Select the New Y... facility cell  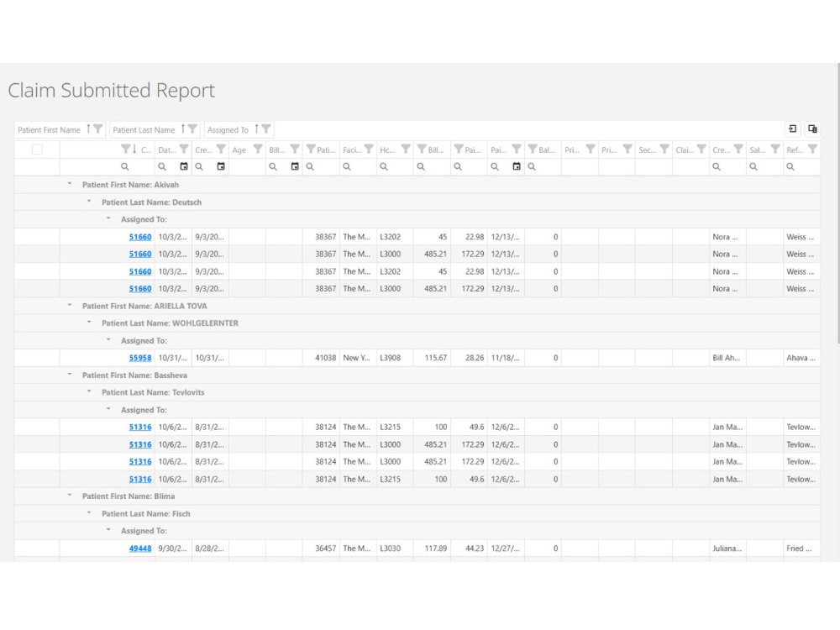[358, 358]
